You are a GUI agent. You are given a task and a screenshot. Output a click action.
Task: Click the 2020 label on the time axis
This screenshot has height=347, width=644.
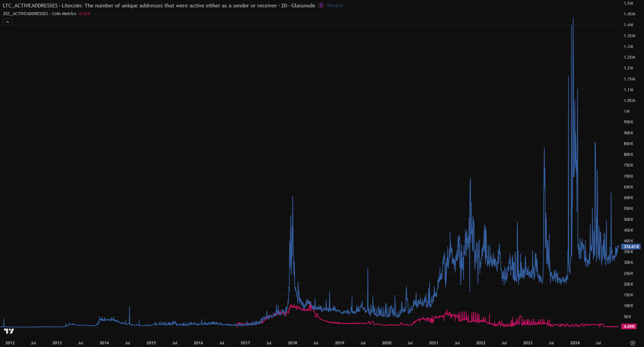click(386, 342)
